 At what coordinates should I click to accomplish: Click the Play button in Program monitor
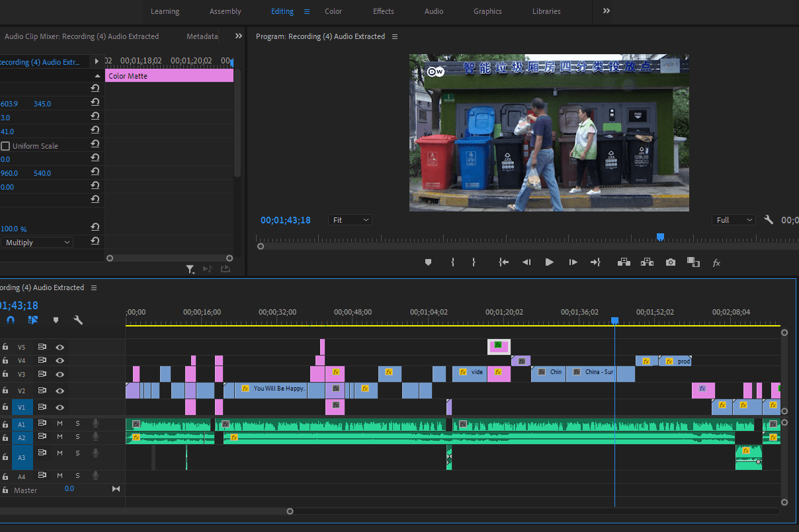click(549, 262)
